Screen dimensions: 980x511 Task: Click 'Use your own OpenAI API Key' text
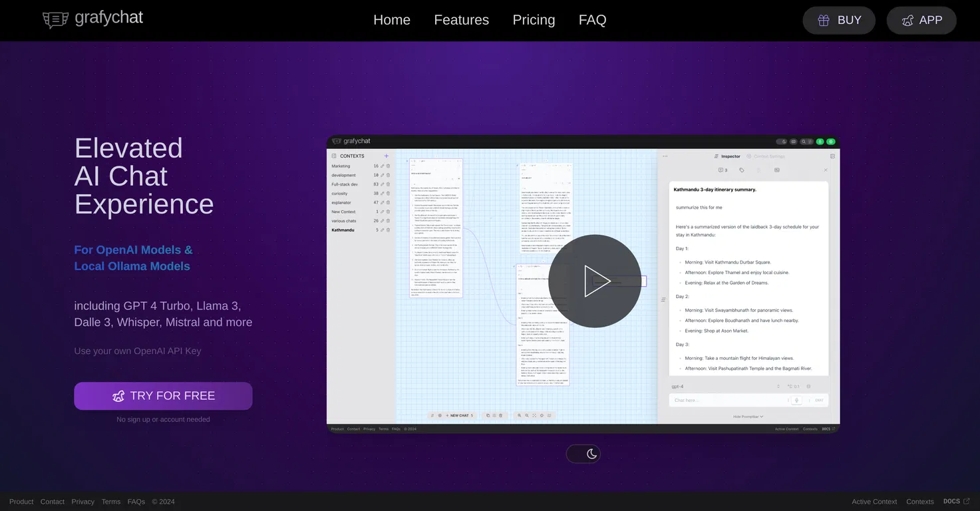(x=138, y=351)
